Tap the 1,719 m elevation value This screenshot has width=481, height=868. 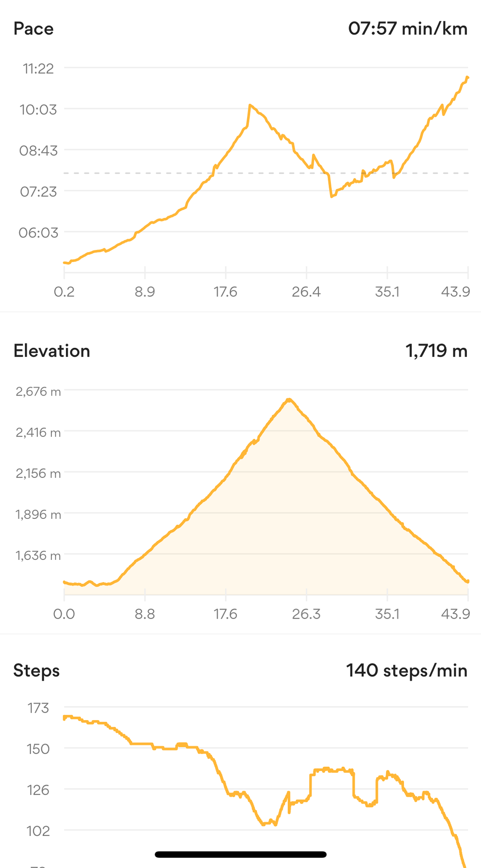coord(436,351)
